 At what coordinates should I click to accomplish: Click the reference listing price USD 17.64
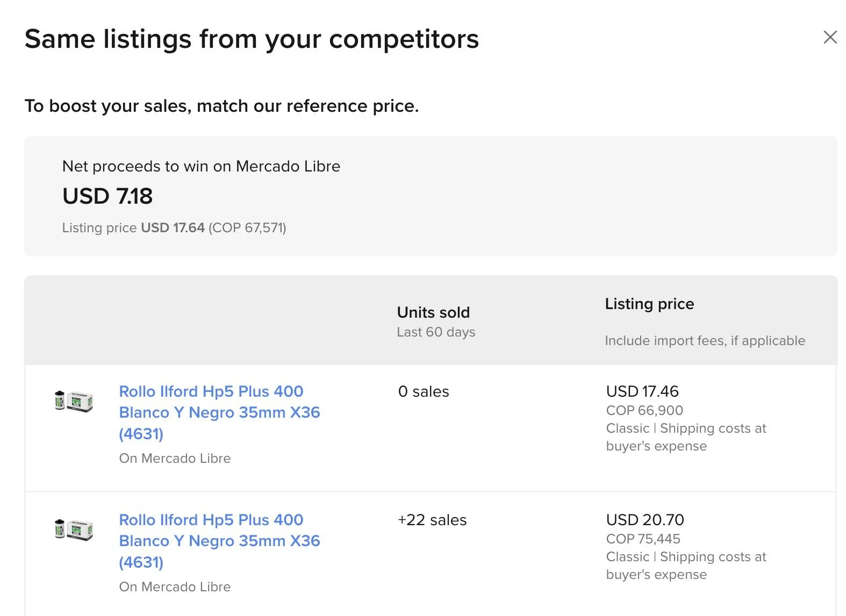[x=173, y=228]
